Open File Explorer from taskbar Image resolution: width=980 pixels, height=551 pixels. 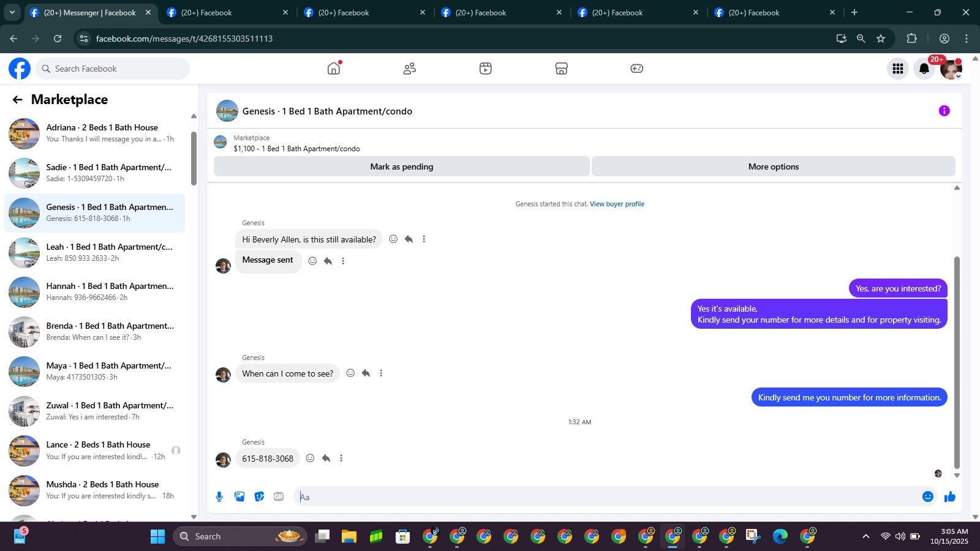(349, 536)
